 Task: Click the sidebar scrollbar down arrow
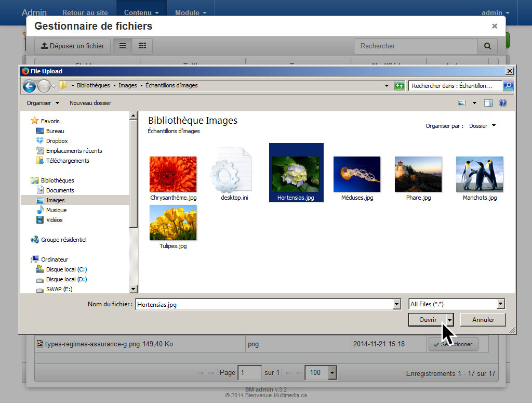(134, 289)
